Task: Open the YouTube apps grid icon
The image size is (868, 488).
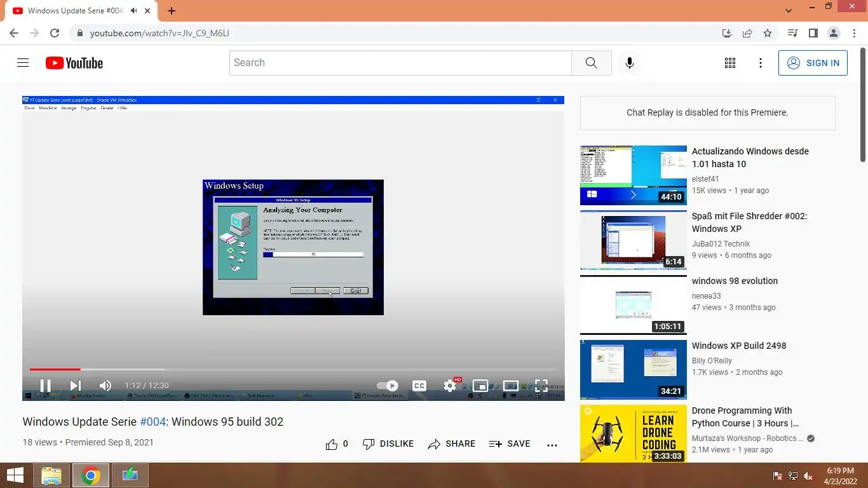Action: coord(730,63)
